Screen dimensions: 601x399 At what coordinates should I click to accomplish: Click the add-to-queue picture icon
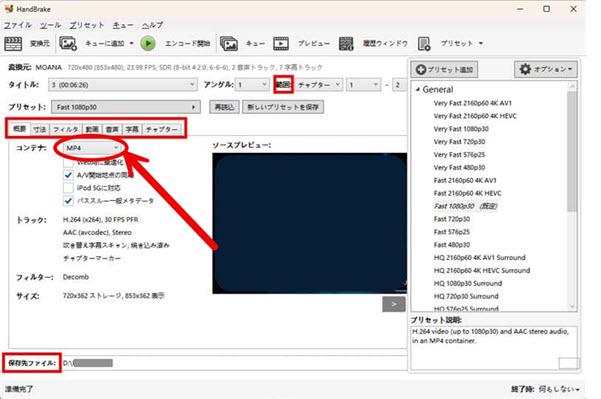68,43
